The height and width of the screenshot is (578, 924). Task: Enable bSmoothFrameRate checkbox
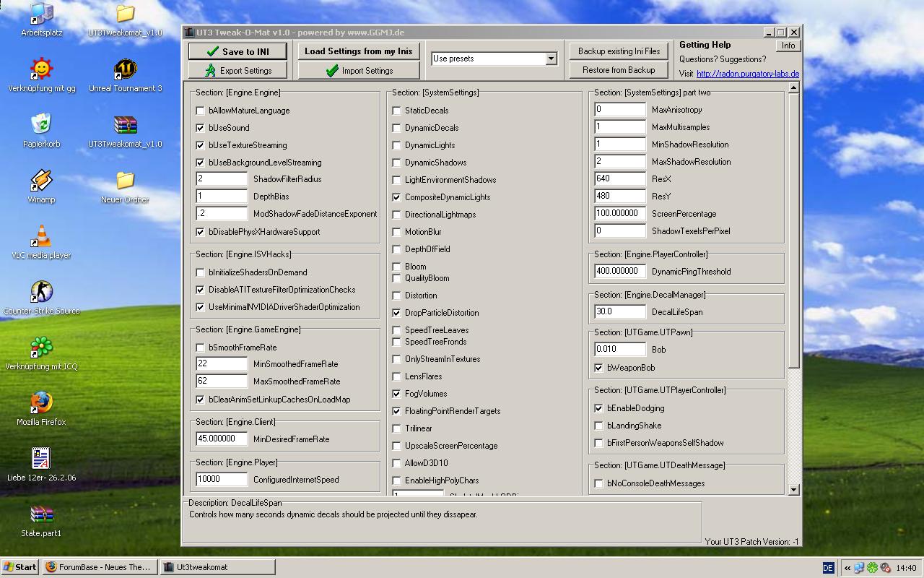tap(201, 348)
